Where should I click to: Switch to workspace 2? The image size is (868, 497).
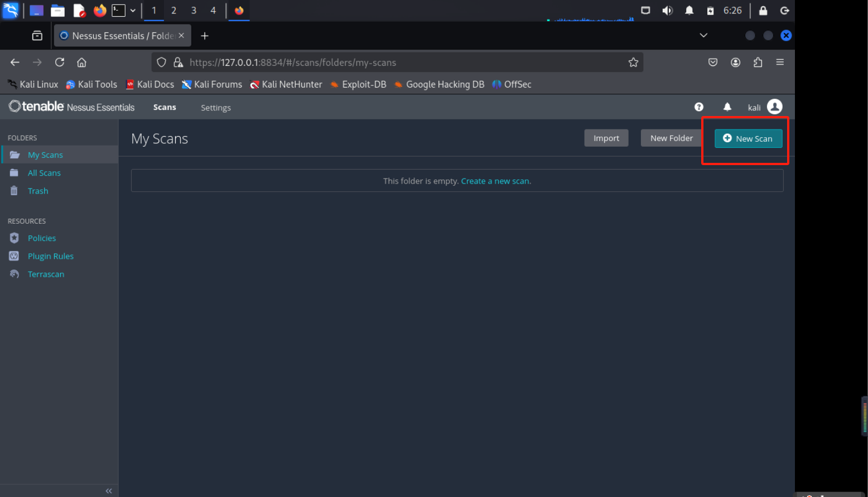(173, 10)
